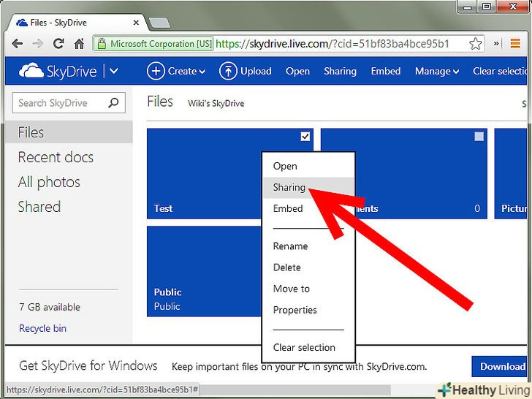532x399 pixels.
Task: Go to the browser Home icon
Action: (79, 43)
